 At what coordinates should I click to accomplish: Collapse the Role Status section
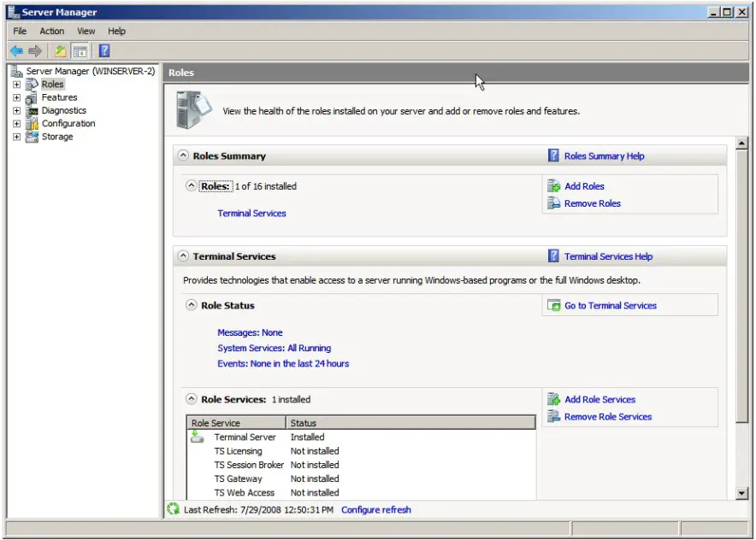pos(192,305)
